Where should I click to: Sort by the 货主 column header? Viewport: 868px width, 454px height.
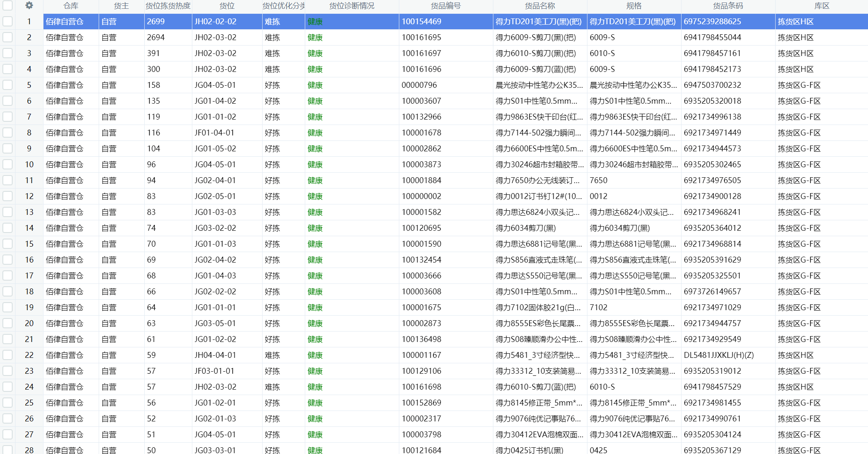[x=121, y=6]
